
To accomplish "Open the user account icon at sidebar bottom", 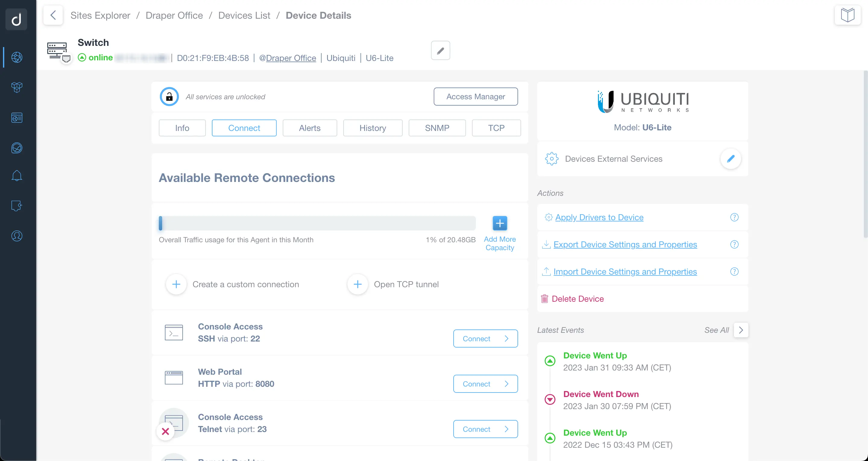I will (16, 236).
